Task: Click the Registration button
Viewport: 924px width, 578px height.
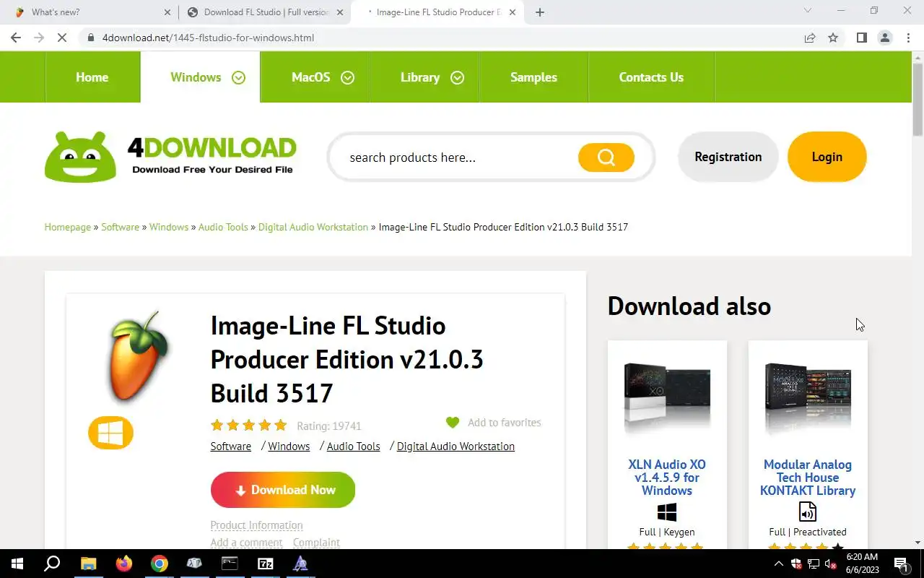Action: [728, 157]
